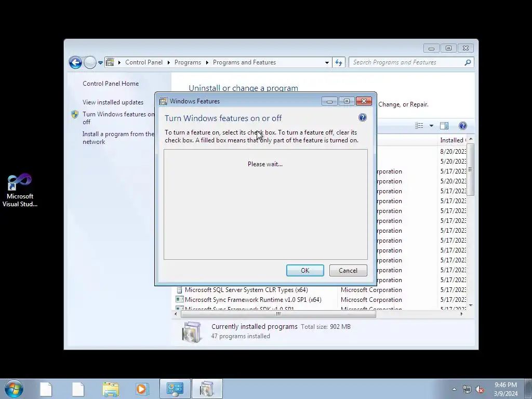Open the recent pages dropdown arrow
Viewport: 532px width, 399px height.
click(100, 63)
